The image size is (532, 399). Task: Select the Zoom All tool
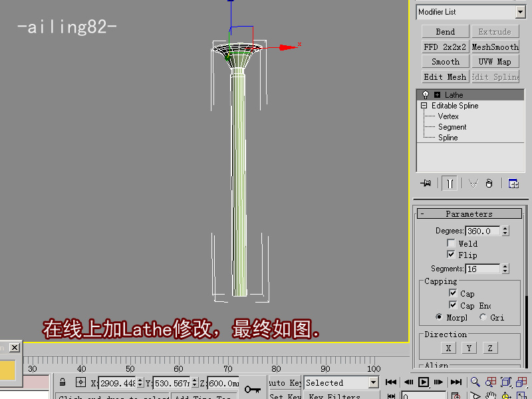click(491, 382)
